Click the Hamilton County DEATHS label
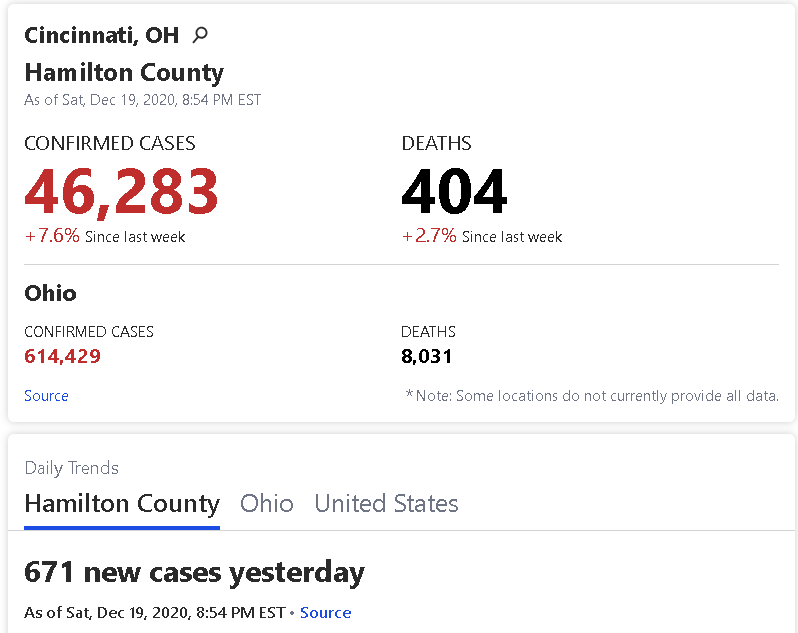 pos(436,143)
